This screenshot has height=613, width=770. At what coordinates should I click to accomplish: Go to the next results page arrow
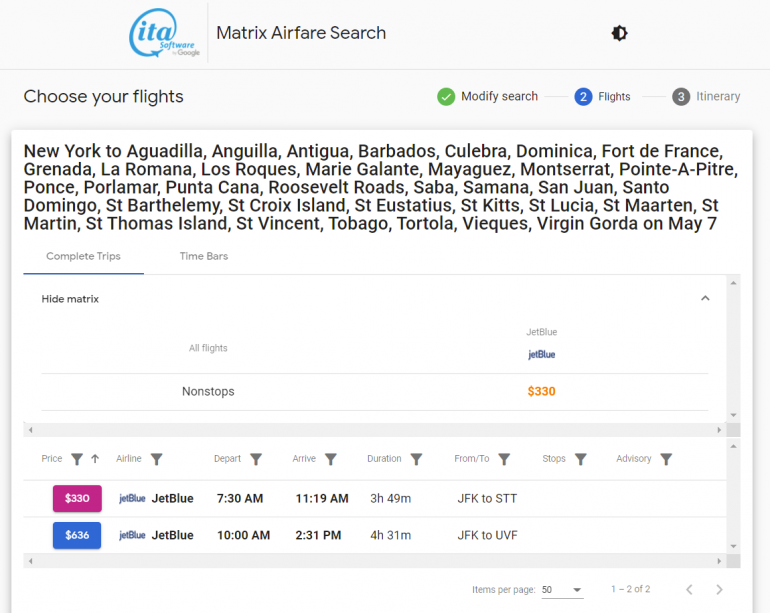tap(719, 590)
